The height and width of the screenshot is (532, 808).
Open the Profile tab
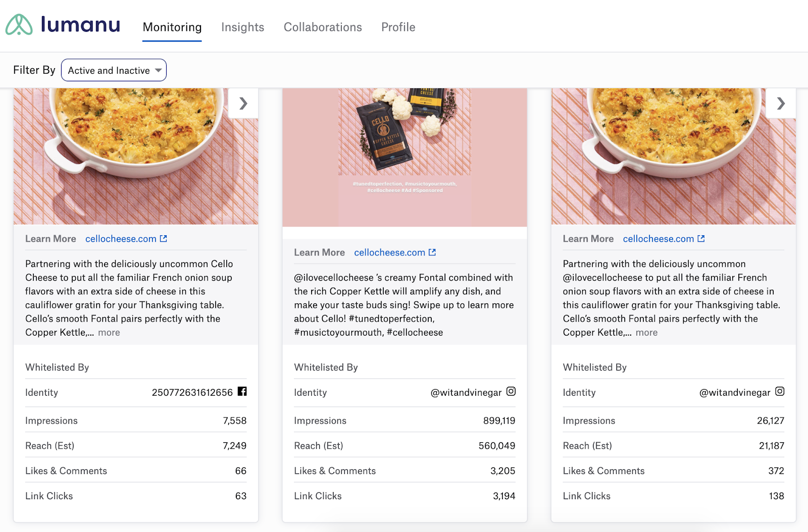click(398, 27)
